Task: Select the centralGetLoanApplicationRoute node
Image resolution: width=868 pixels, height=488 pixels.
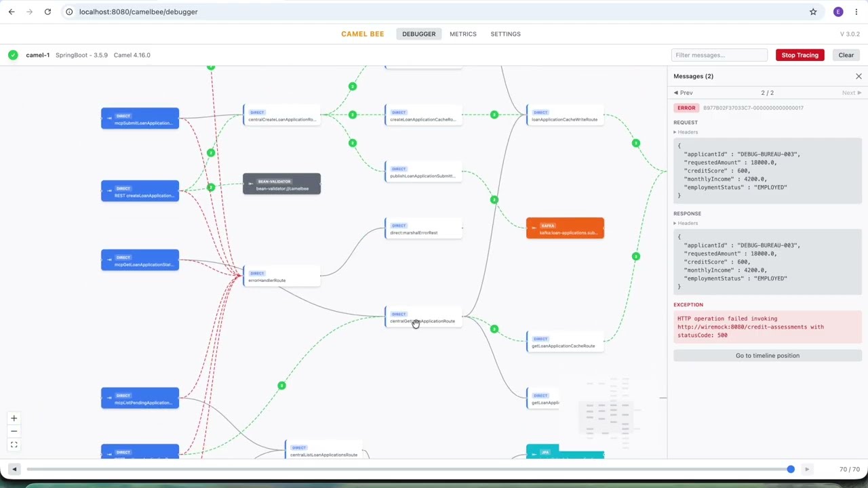Action: (424, 317)
